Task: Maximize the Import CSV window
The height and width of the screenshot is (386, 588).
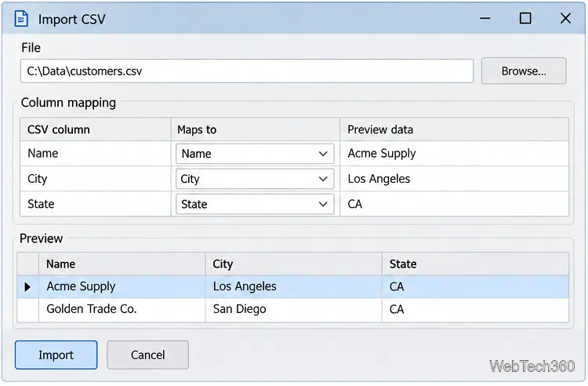Action: point(525,18)
